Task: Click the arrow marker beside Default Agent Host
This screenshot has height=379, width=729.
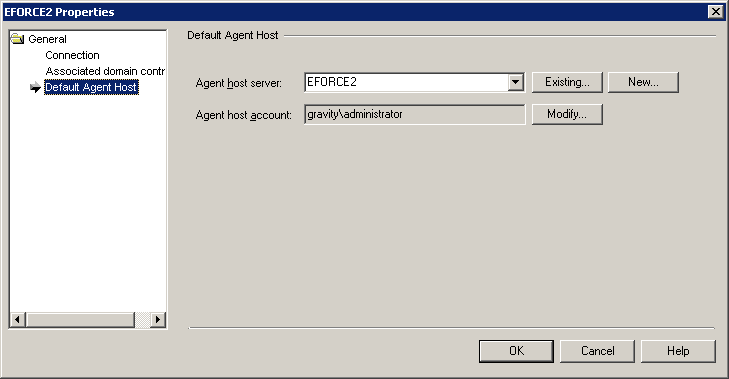Action: [35, 87]
